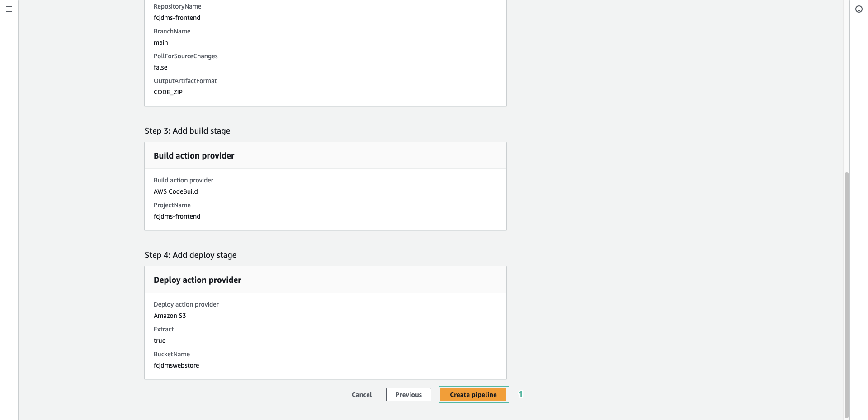Viewport: 868px width, 420px height.
Task: Select the 'OutputArtifactFormat' field label
Action: (x=185, y=81)
